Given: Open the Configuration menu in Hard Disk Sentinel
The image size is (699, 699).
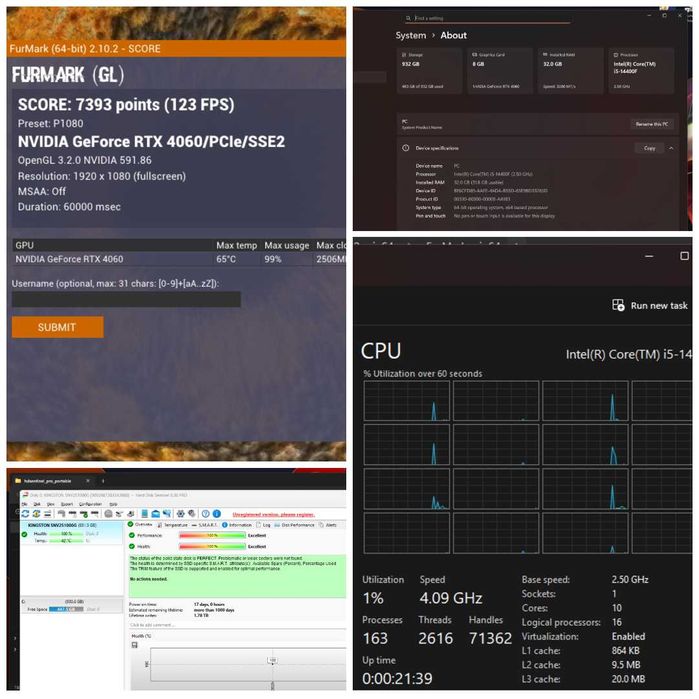Looking at the screenshot, I should click(x=90, y=504).
